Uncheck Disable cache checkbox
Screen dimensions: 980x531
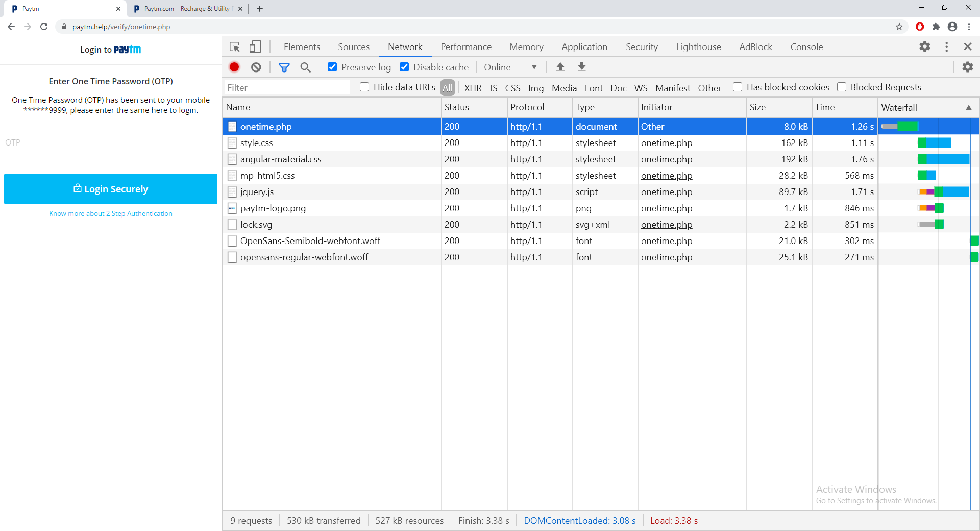click(x=404, y=67)
